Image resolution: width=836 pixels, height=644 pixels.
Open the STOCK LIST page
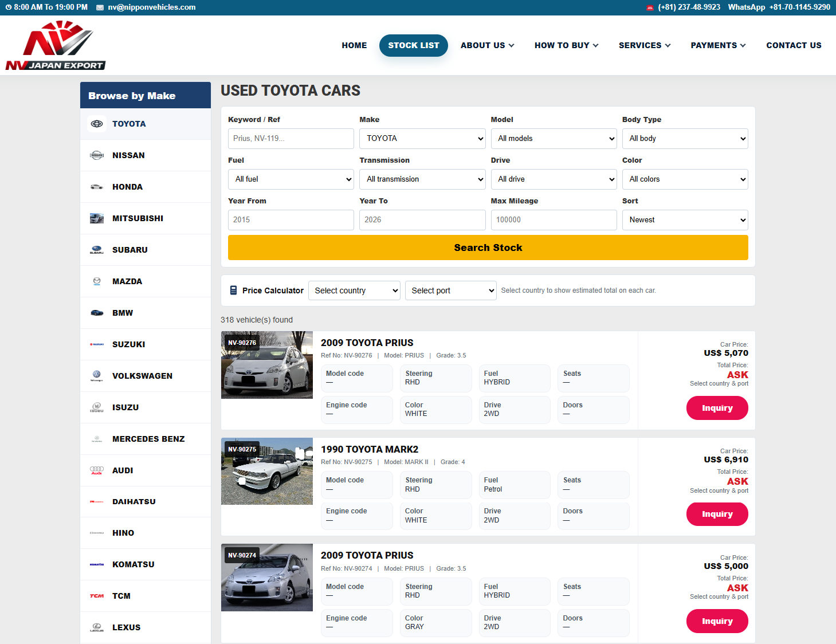pos(414,45)
